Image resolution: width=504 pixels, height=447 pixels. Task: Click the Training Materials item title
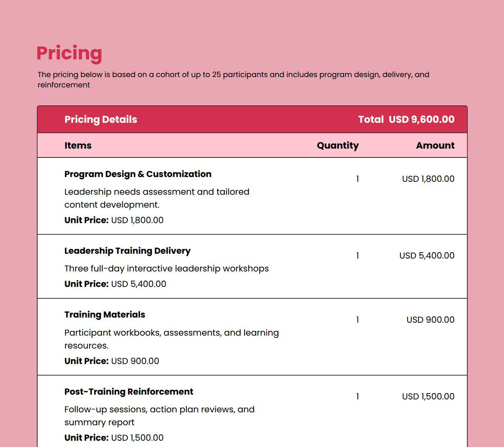coord(105,315)
